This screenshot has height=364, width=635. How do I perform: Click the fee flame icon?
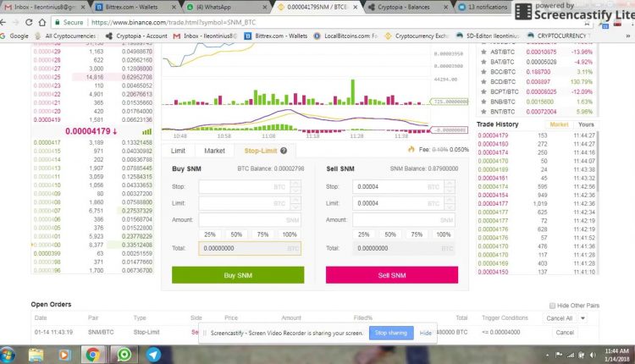(411, 149)
